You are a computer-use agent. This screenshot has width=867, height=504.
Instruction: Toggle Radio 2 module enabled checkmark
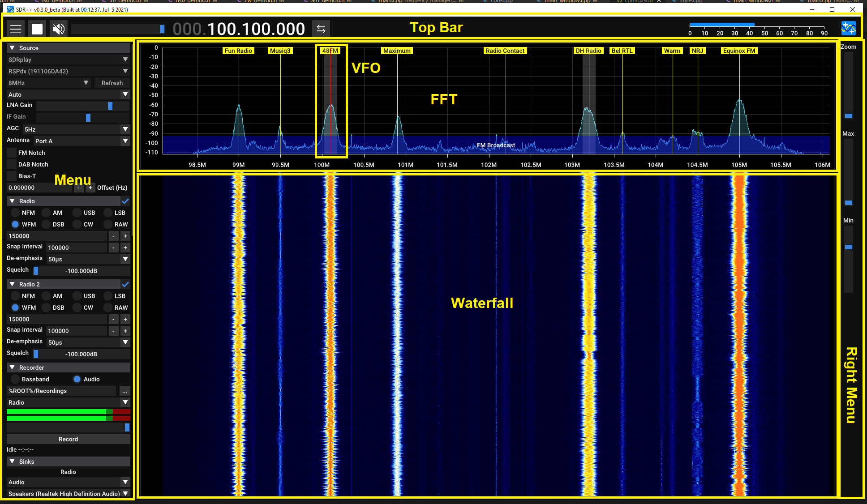tap(125, 284)
